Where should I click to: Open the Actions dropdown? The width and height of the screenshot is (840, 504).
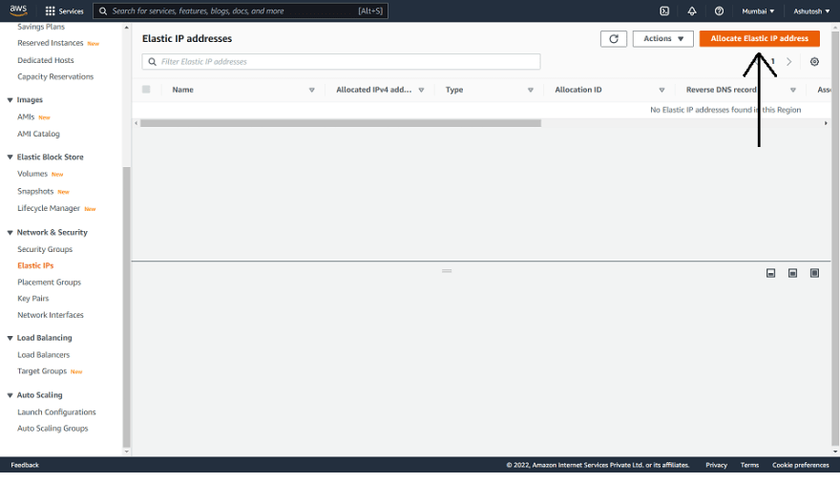coord(663,38)
